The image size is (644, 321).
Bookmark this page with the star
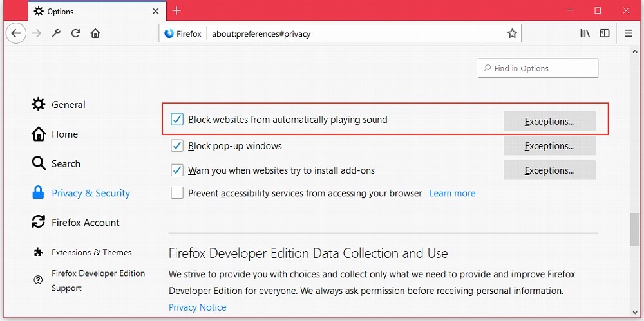coord(512,33)
